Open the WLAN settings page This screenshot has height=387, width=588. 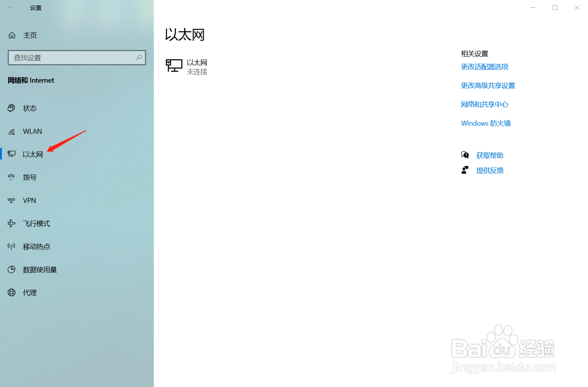32,131
